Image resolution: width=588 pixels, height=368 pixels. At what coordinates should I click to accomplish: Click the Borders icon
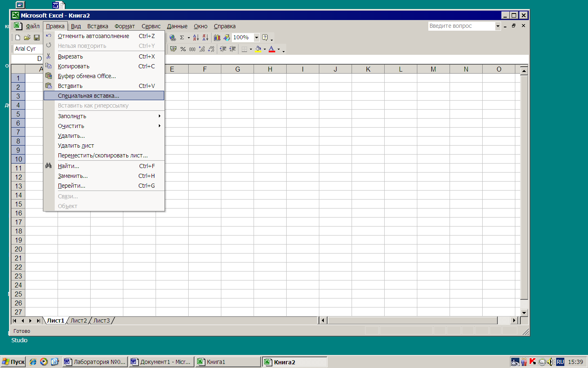point(244,49)
